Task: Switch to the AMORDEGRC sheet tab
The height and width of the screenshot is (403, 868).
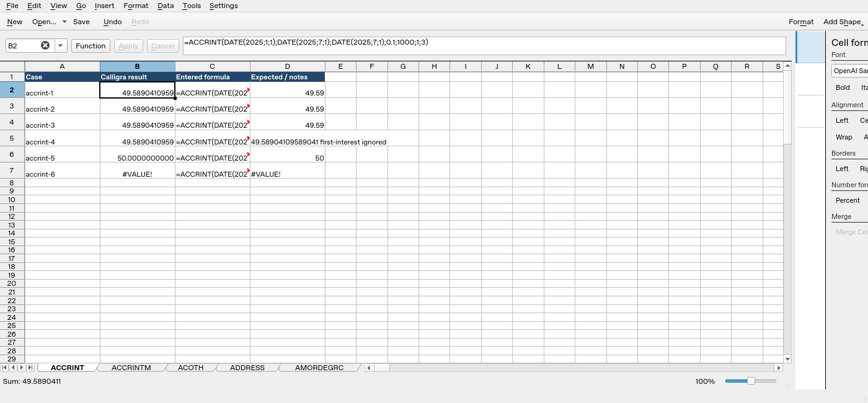Action: tap(319, 368)
